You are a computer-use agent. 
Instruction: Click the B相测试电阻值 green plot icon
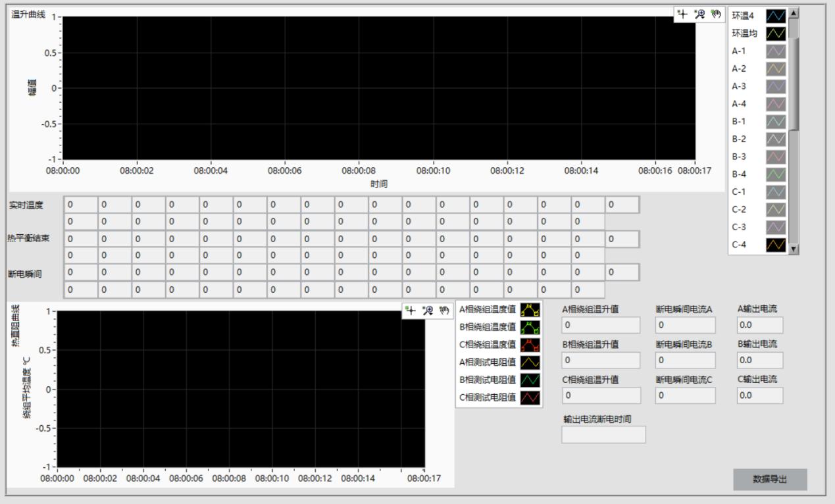coord(530,380)
